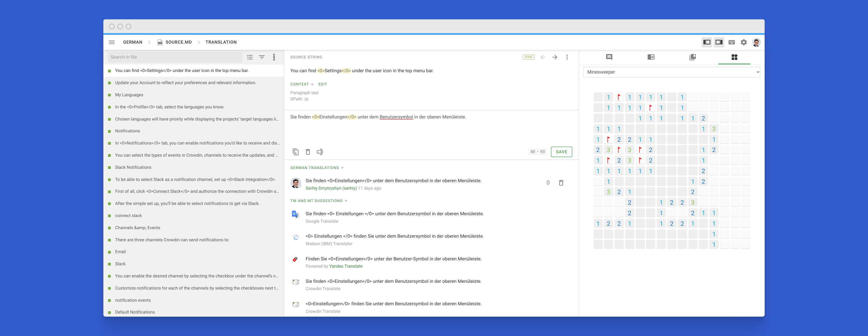Click SOURCE.MD breadcrumb
Image resolution: width=868 pixels, height=336 pixels.
point(179,42)
